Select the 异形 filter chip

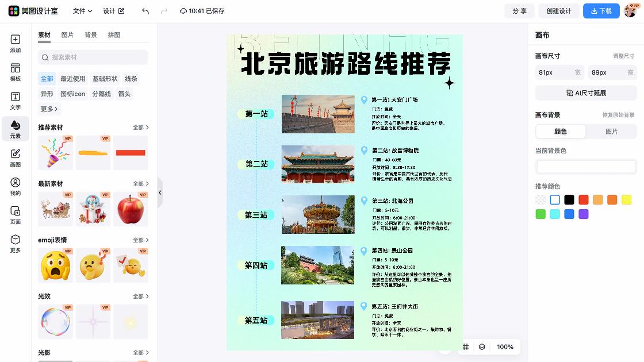[x=47, y=94]
